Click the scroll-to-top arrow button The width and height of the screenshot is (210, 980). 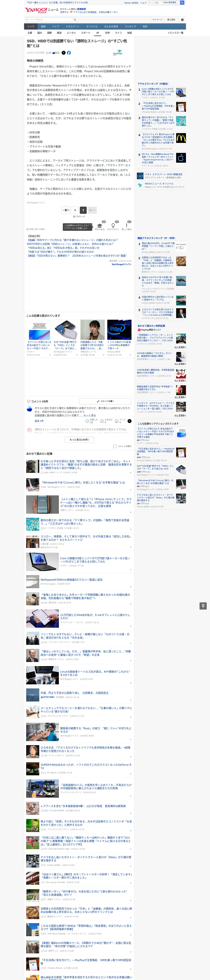coord(203,606)
